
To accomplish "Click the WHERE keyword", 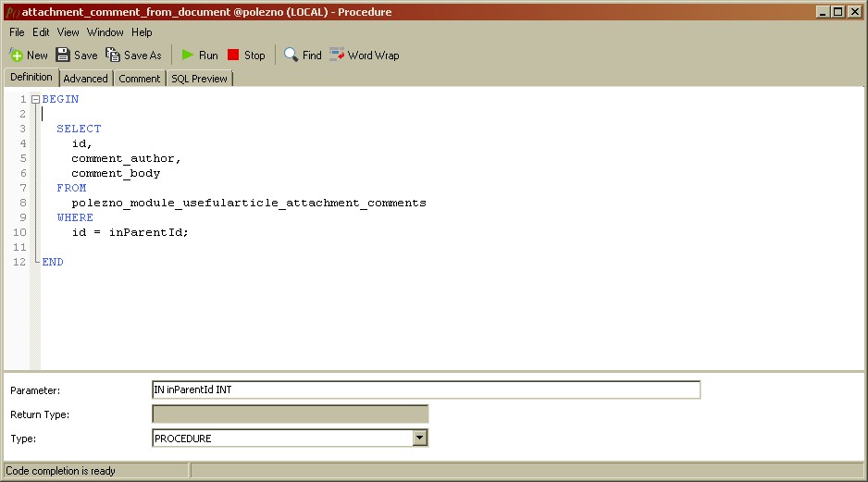I will coord(75,217).
